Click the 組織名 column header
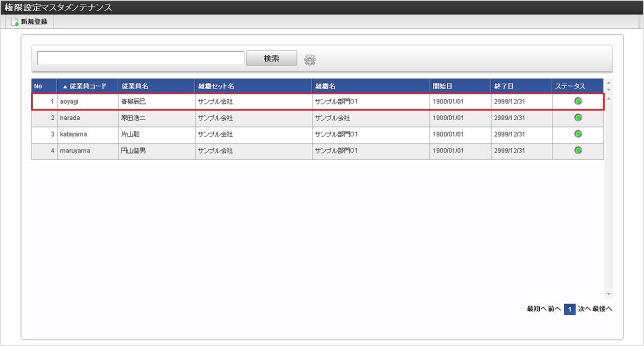This screenshot has width=644, height=346. coord(371,86)
